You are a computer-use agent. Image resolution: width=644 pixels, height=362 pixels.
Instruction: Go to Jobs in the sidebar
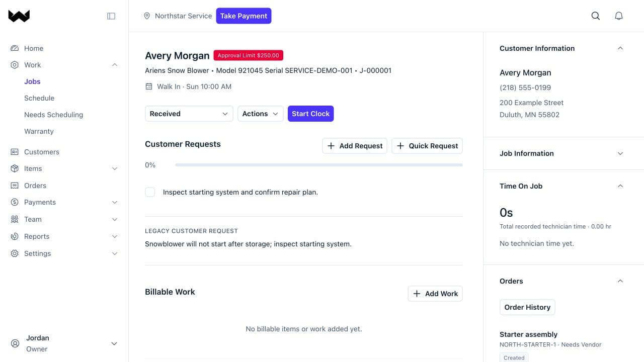32,81
